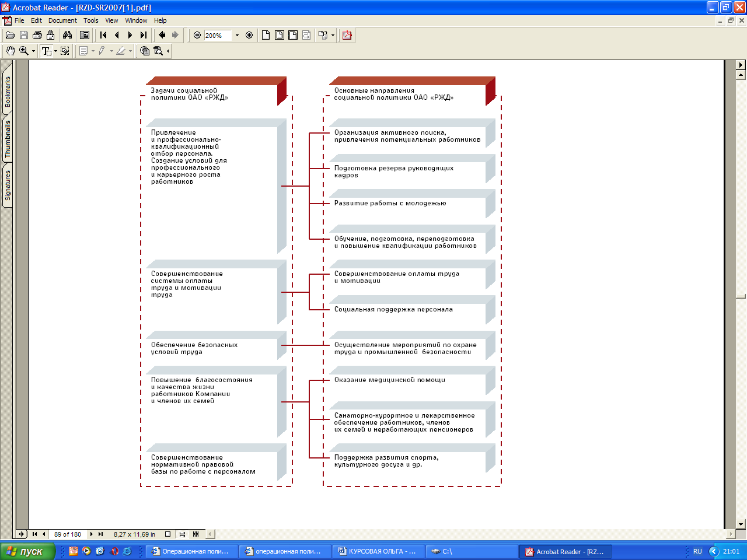The width and height of the screenshot is (747, 560).
Task: Click the zoom in plus button
Action: click(249, 36)
